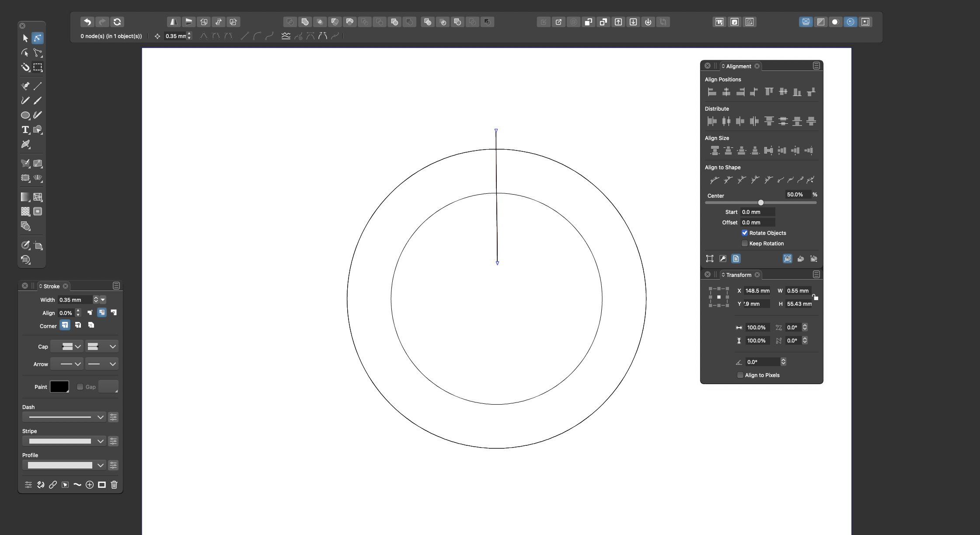Viewport: 980px width, 535px height.
Task: Enable the Keep Rotation checkbox
Action: pyautogui.click(x=744, y=244)
